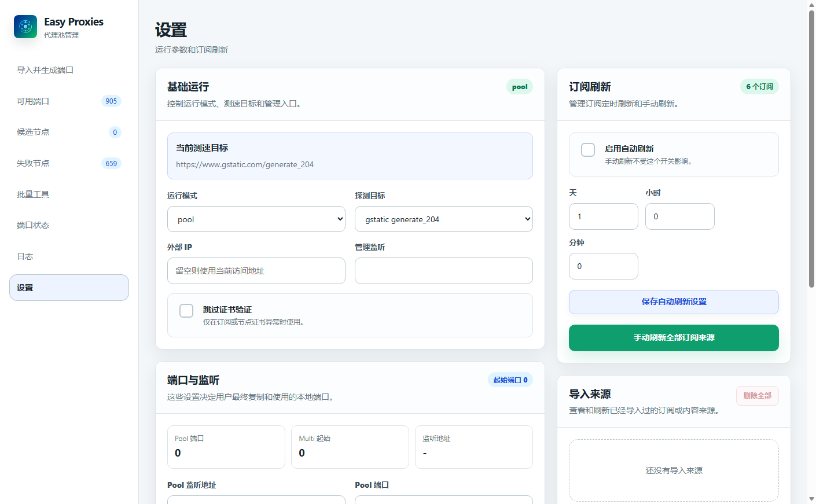
Task: Click the 659 badge next to 失败节点
Action: pos(111,163)
